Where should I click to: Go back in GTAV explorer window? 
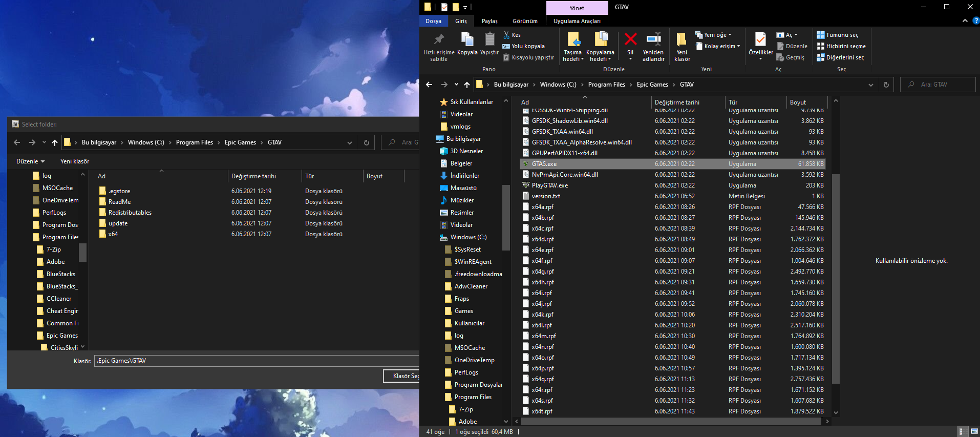coord(429,85)
